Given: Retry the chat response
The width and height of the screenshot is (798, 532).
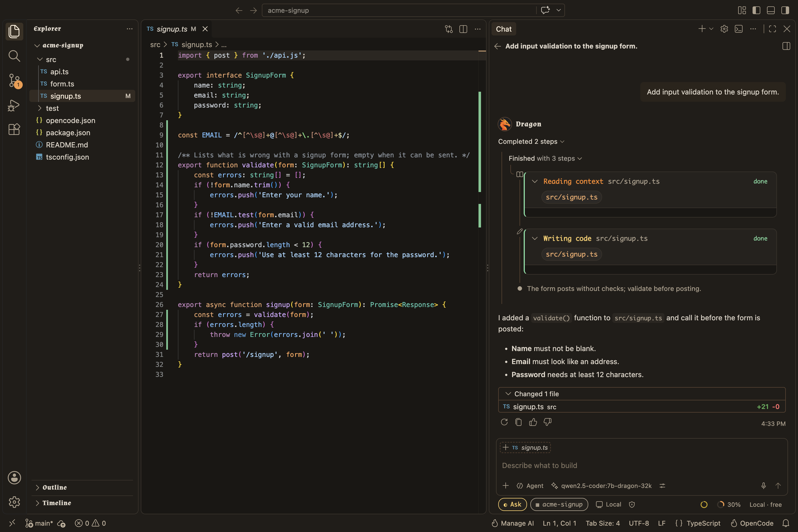Looking at the screenshot, I should pyautogui.click(x=504, y=422).
